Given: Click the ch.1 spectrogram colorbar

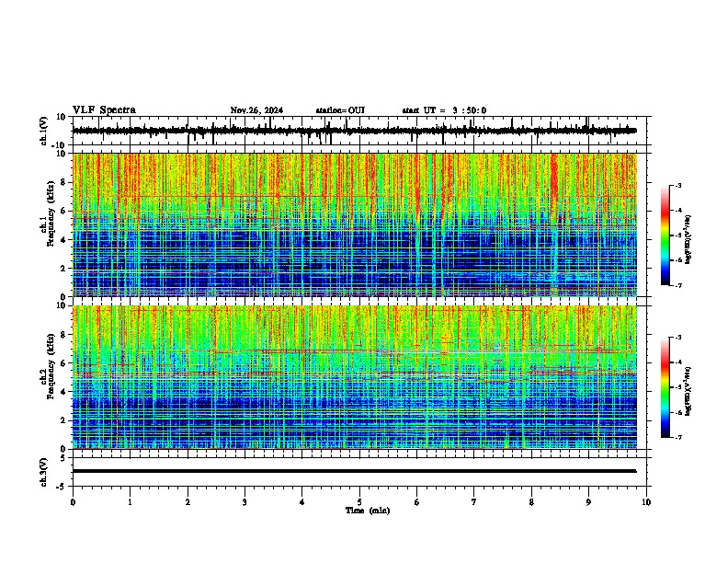Looking at the screenshot, I should 665,236.
